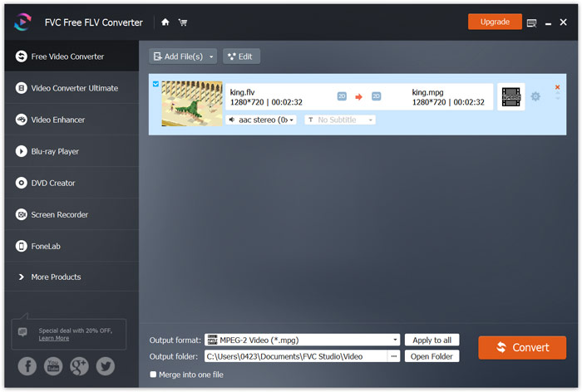Click the DVD Creator disc icon
The height and width of the screenshot is (392, 582).
click(21, 183)
